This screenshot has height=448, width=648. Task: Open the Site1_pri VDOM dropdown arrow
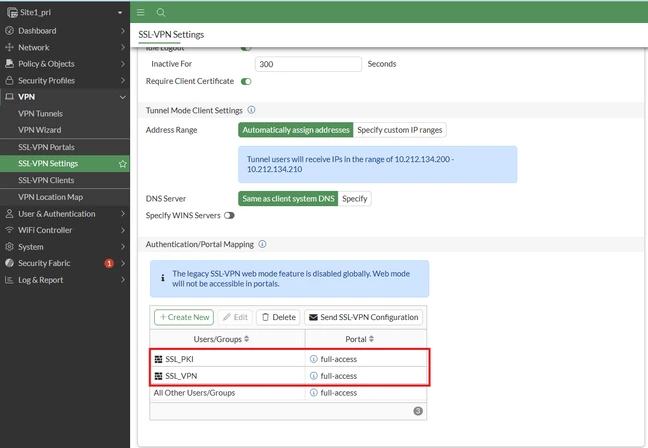coord(120,13)
